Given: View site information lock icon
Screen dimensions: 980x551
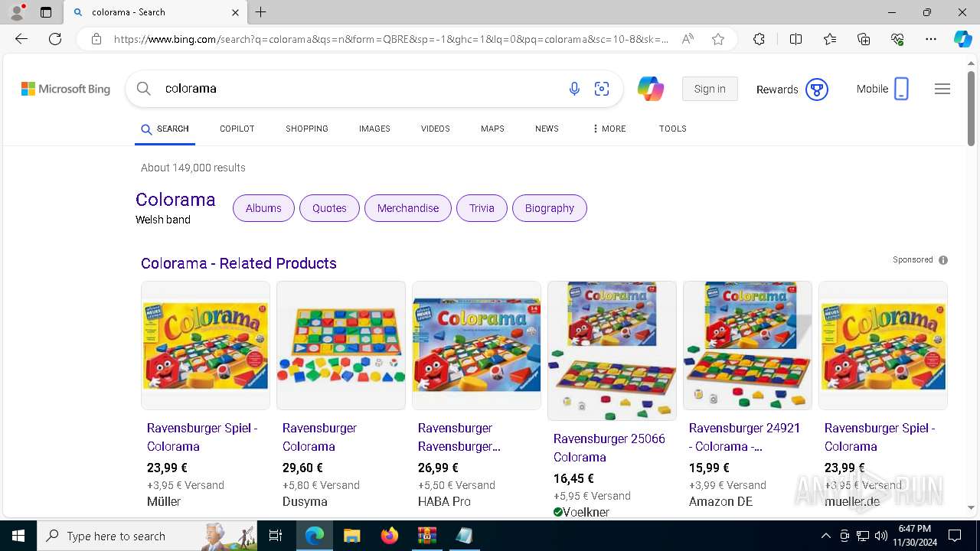Looking at the screenshot, I should [96, 39].
